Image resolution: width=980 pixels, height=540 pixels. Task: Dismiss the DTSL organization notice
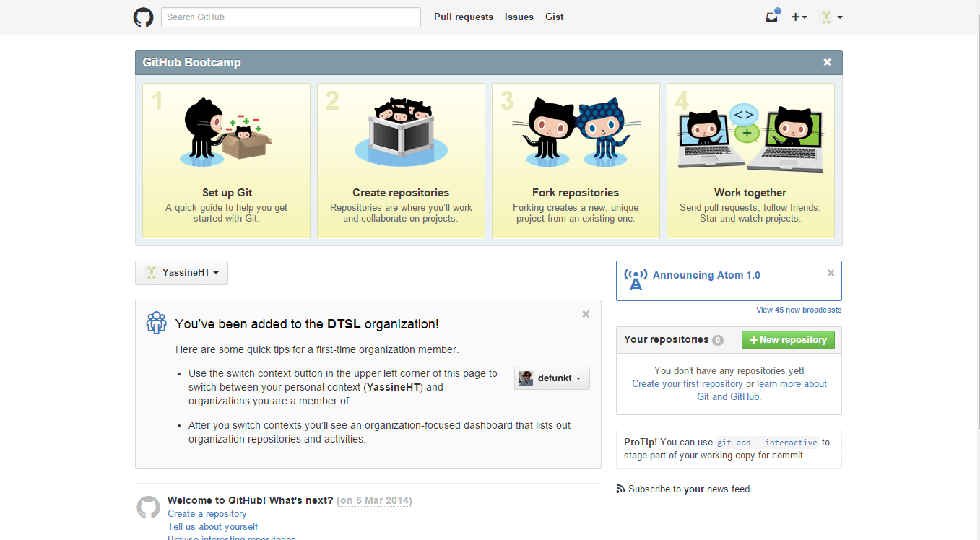point(586,314)
